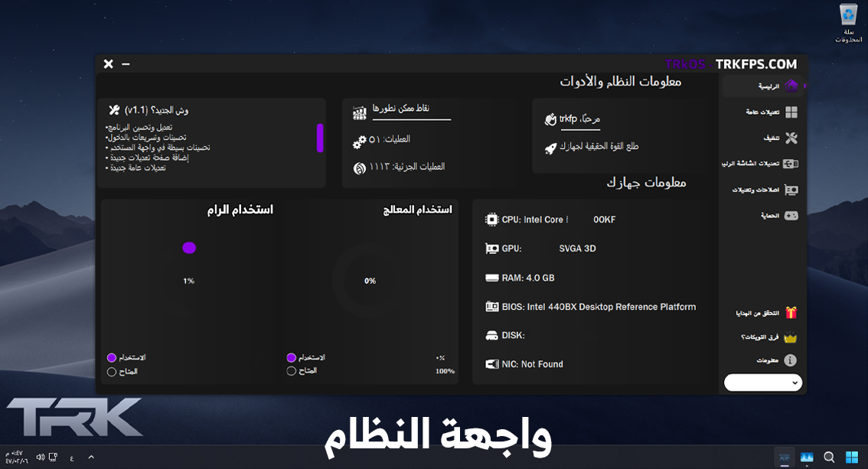
Task: Click the red gift box icon
Action: click(791, 312)
